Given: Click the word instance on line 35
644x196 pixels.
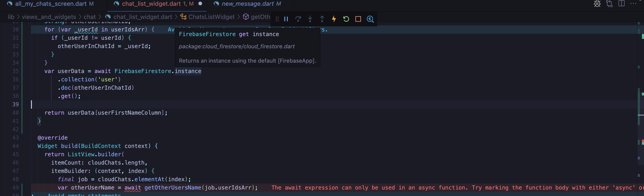Looking at the screenshot, I should pos(188,71).
